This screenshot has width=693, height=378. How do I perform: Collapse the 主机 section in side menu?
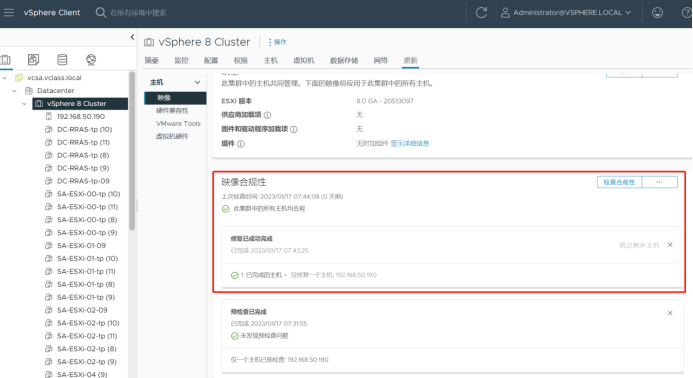pyautogui.click(x=197, y=82)
